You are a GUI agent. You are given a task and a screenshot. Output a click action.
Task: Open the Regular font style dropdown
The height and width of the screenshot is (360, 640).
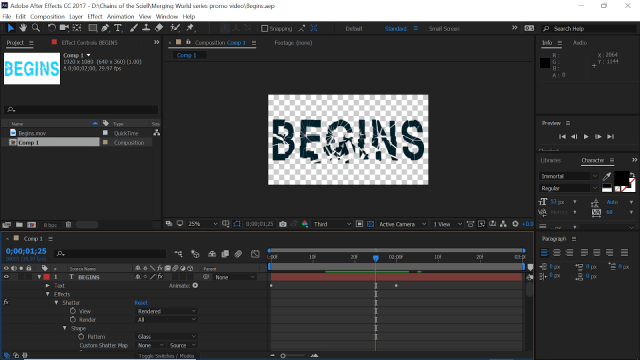click(569, 188)
